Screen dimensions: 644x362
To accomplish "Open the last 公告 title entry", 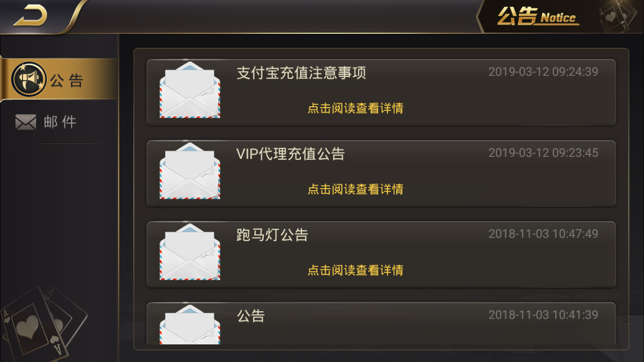I will (251, 316).
